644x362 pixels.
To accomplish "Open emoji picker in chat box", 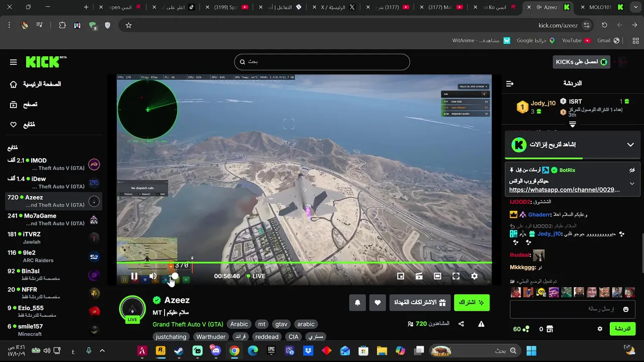I will click(626, 309).
